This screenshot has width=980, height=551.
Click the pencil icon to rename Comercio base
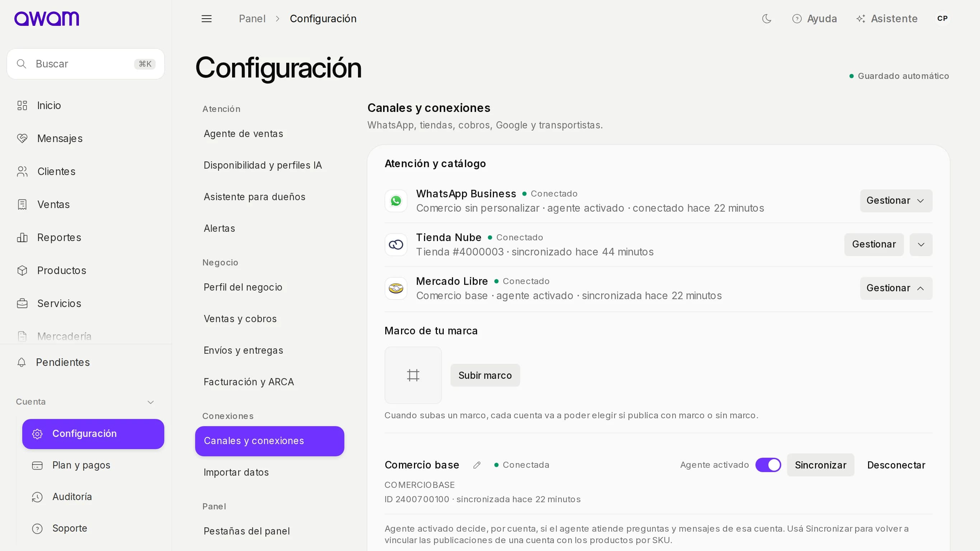point(477,465)
